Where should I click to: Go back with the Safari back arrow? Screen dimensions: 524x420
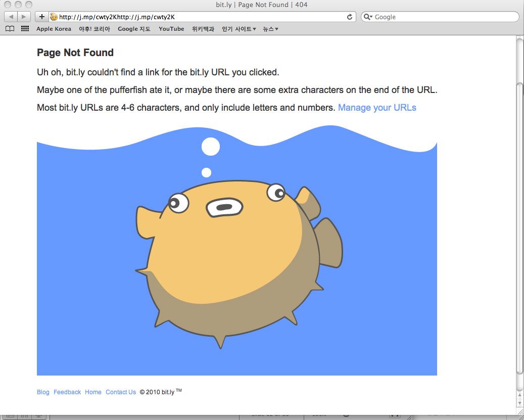click(x=11, y=17)
